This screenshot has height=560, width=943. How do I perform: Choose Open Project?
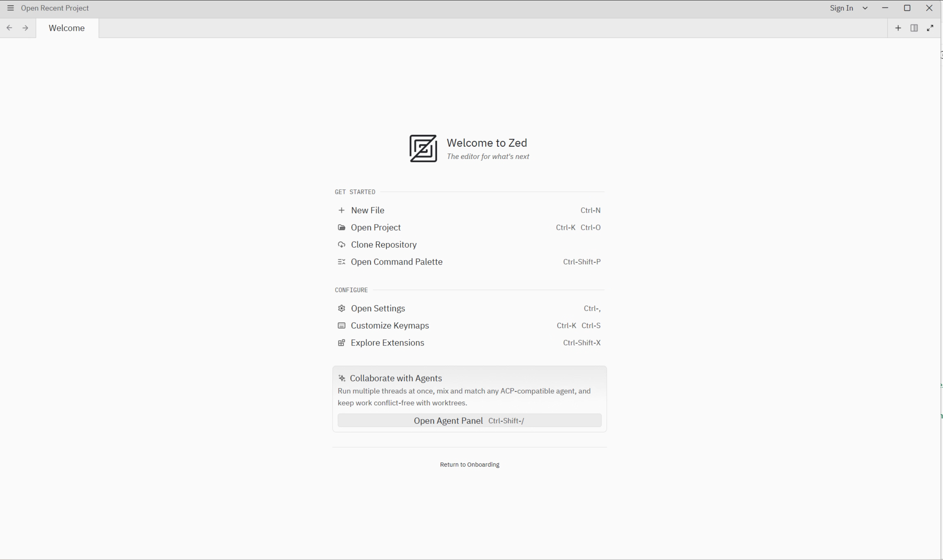[x=469, y=228]
